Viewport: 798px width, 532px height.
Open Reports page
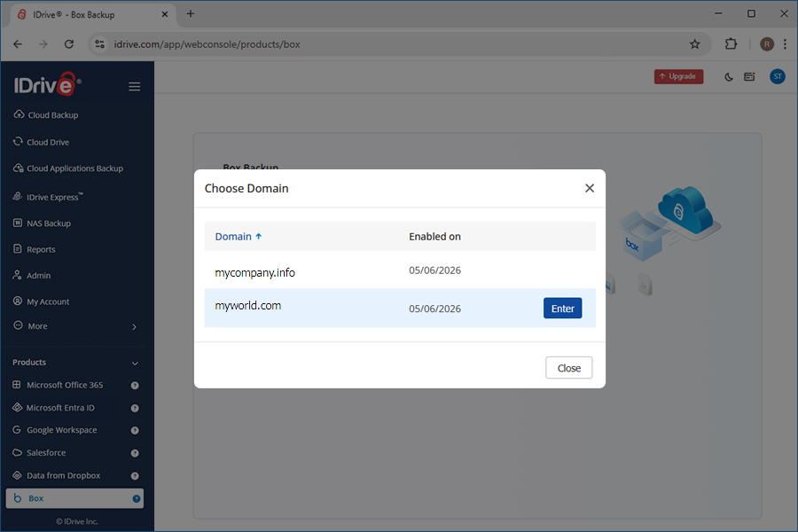[34, 249]
